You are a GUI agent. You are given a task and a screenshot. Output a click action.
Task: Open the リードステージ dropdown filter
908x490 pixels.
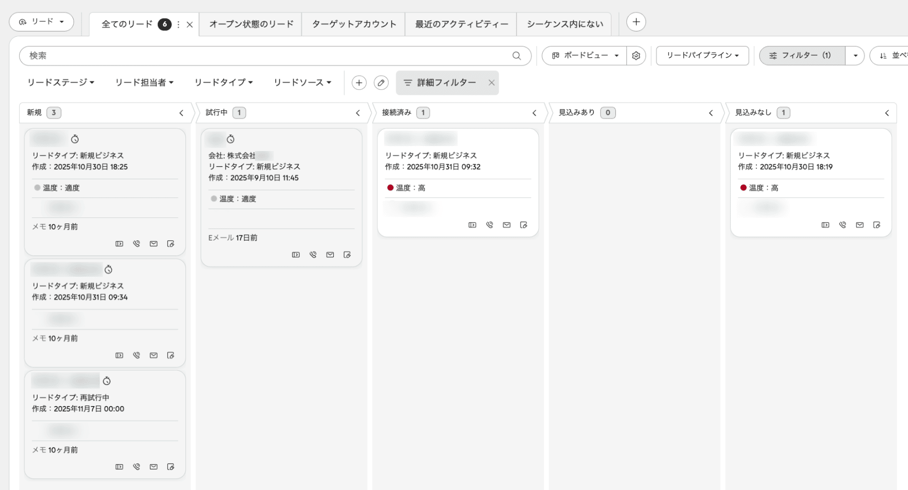tap(60, 83)
